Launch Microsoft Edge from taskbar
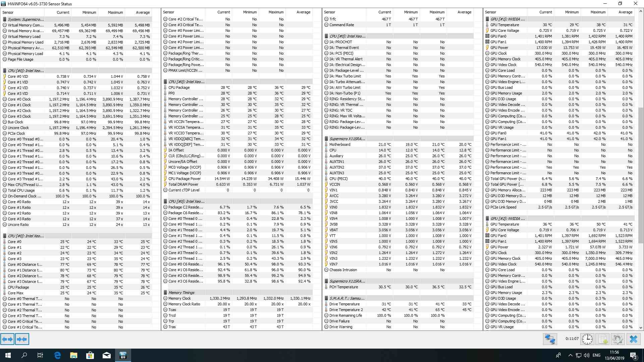 pos(57,355)
